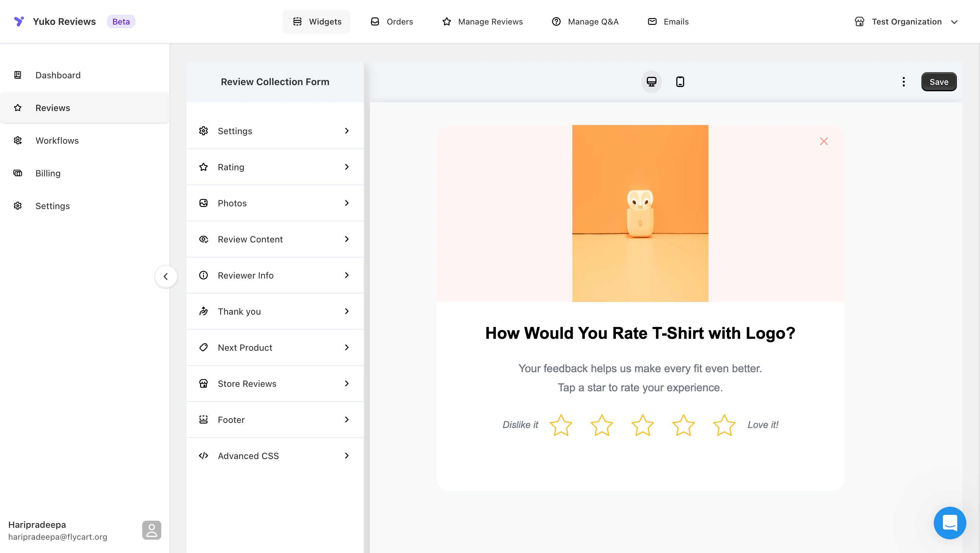Switch to desktop preview mode

(x=651, y=82)
